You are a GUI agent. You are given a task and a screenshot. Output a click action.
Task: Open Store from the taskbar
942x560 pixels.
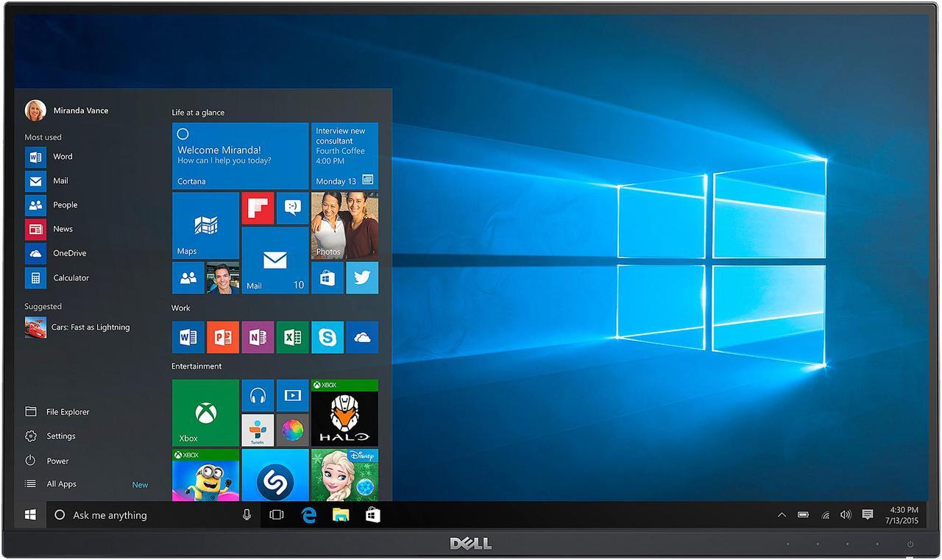click(x=373, y=515)
